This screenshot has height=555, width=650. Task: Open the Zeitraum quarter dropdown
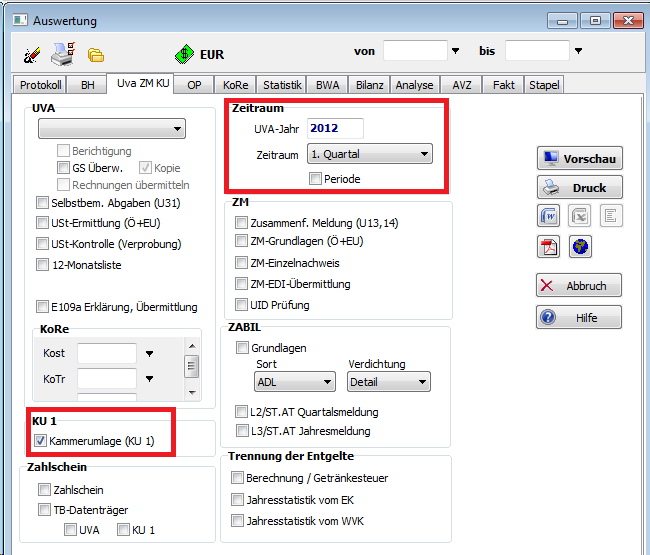369,154
